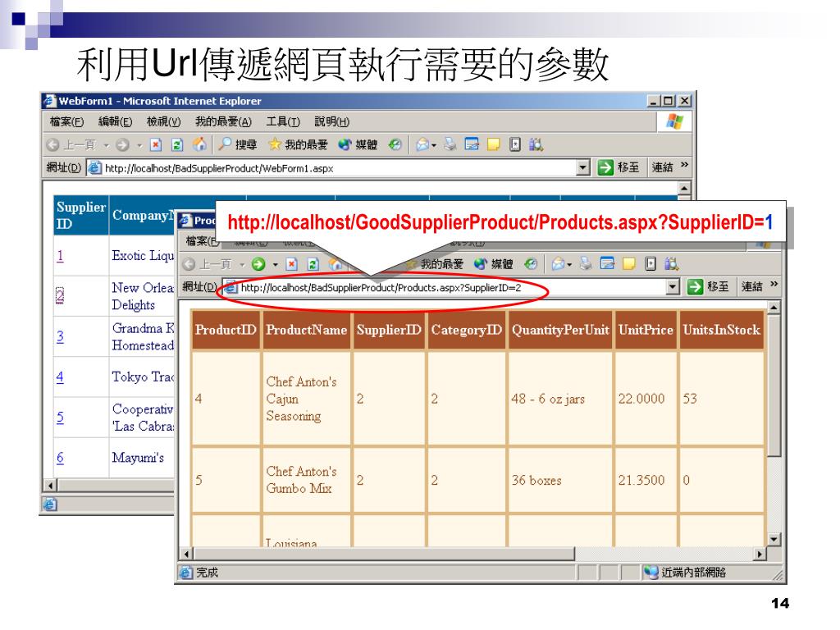Screen dimensions: 840x630
Task: Click 移至 Go button in Products window
Action: [708, 287]
